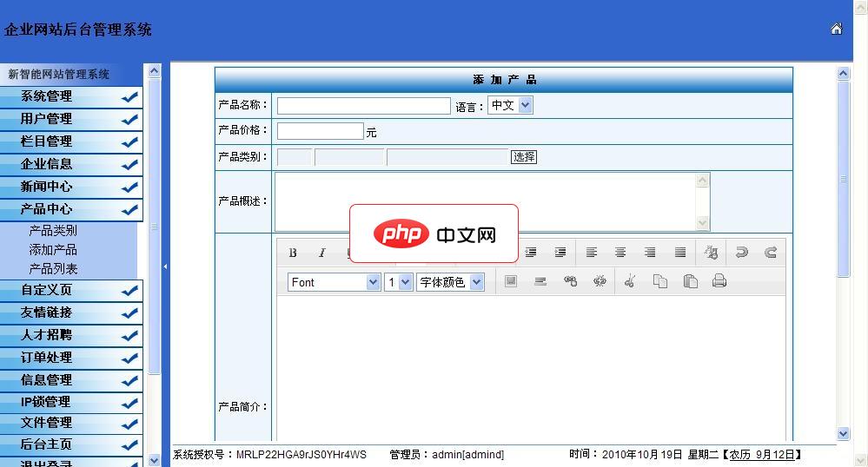
Task: Click the Undo arrow icon
Action: pos(741,253)
